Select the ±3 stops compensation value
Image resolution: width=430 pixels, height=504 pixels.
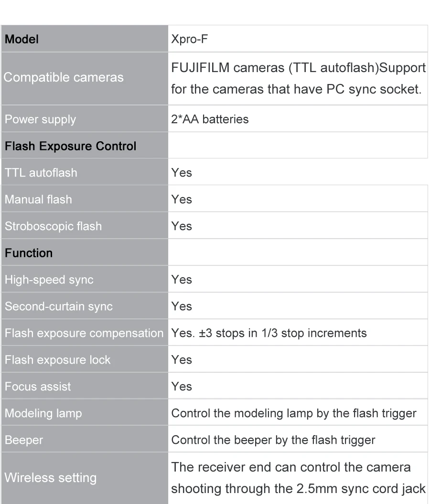269,333
